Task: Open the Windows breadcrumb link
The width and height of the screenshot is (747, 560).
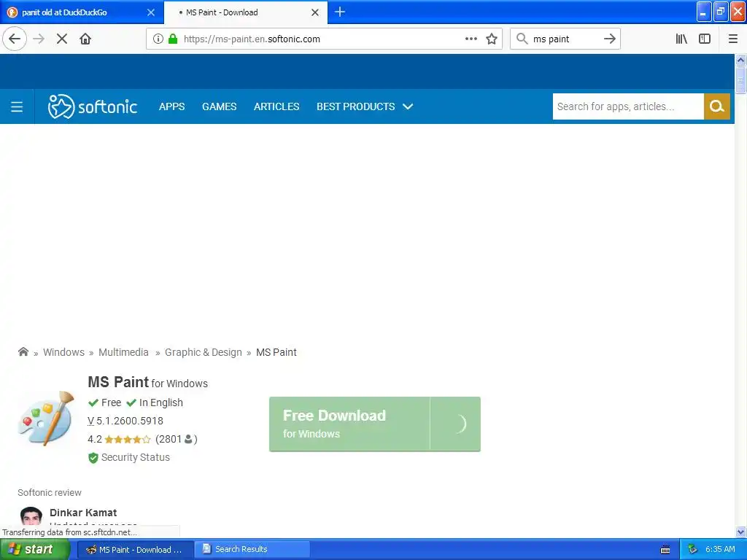Action: [x=64, y=352]
